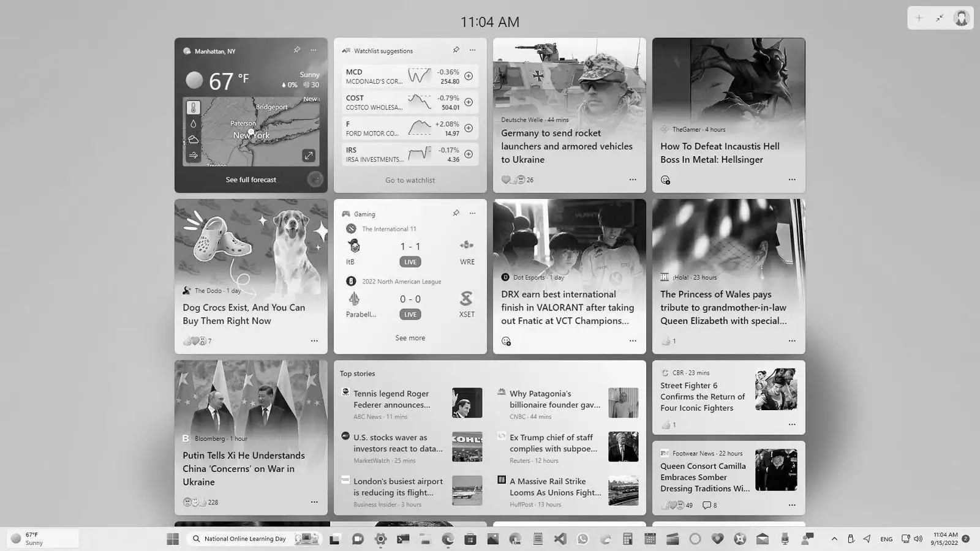Select temperature map layer in weather widget
The image size is (980, 551).
[x=193, y=108]
